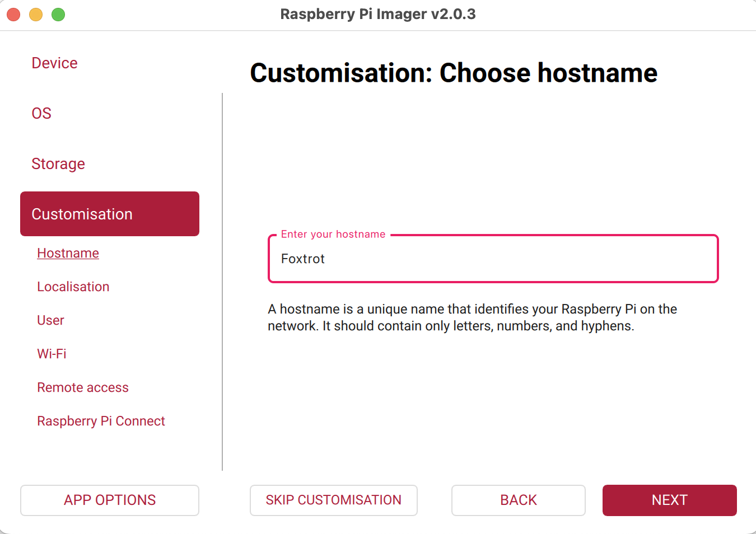The image size is (756, 534).
Task: Click the Customisation: Choose hostname heading
Action: click(453, 73)
